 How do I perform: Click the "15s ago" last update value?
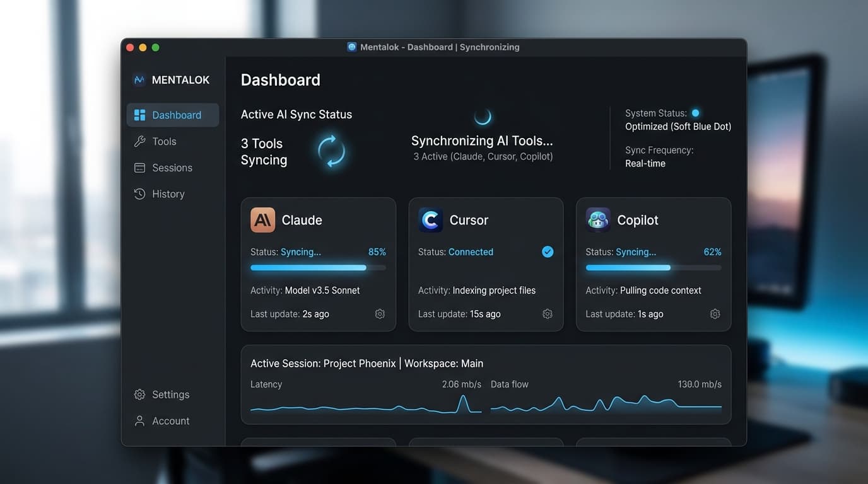coord(485,314)
